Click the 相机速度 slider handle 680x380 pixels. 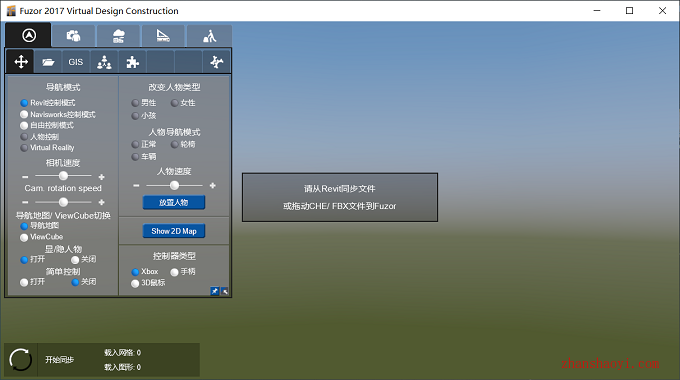[x=63, y=176]
